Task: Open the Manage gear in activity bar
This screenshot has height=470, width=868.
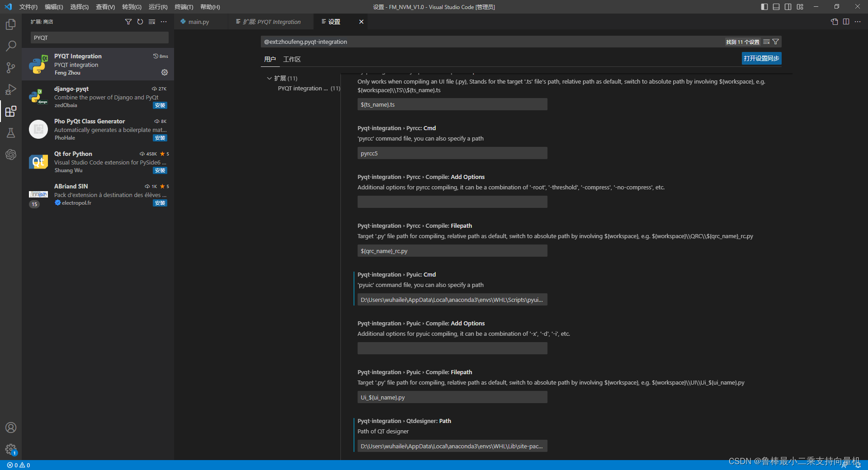Action: click(11, 449)
